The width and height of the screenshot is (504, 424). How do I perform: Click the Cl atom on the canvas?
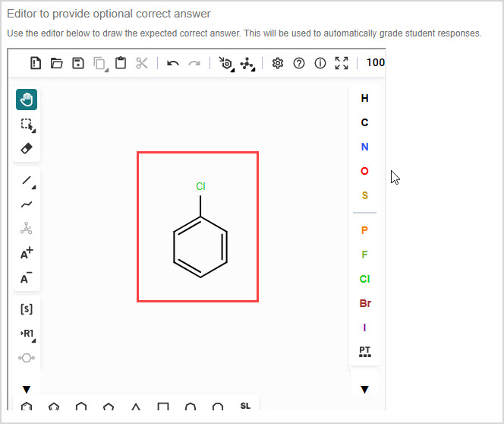coord(200,186)
